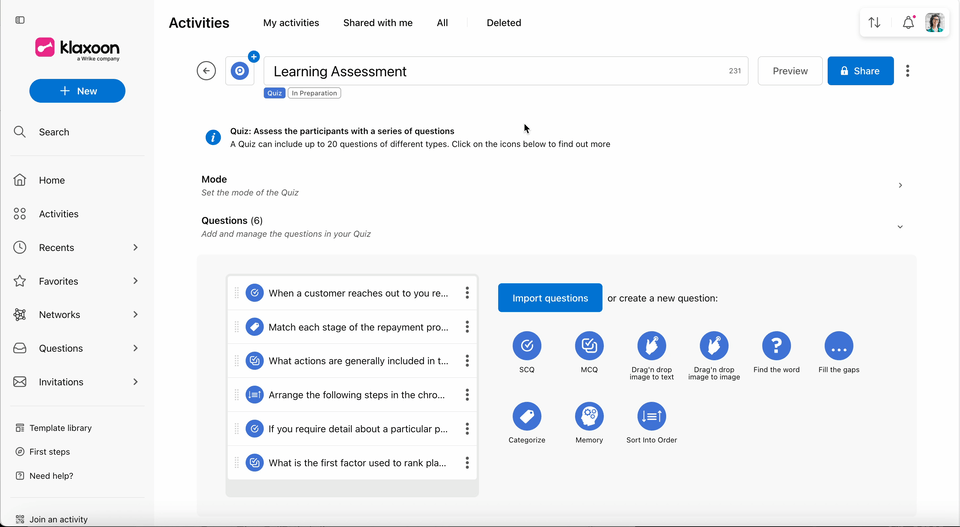960x527 pixels.
Task: Open Template library link
Action: [54, 428]
